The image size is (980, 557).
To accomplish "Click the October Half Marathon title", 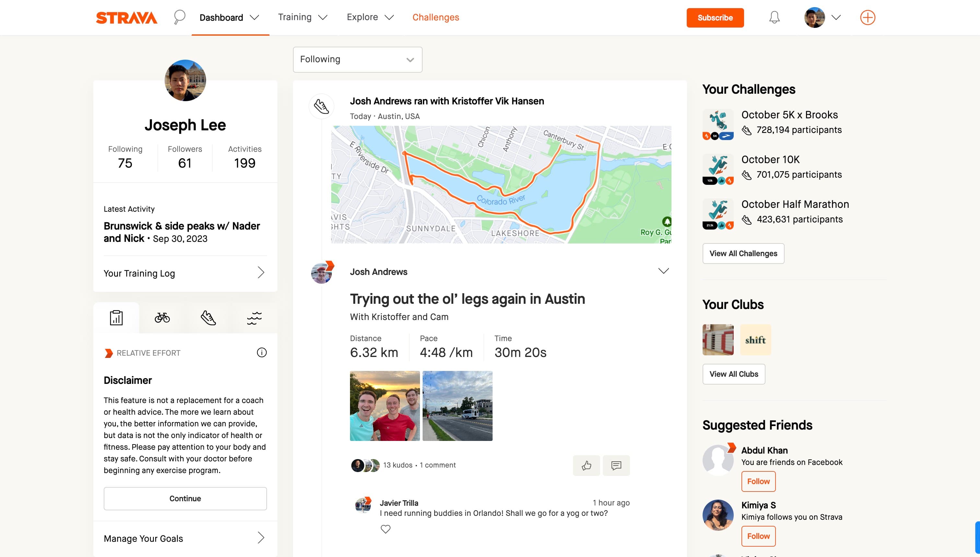I will (795, 204).
